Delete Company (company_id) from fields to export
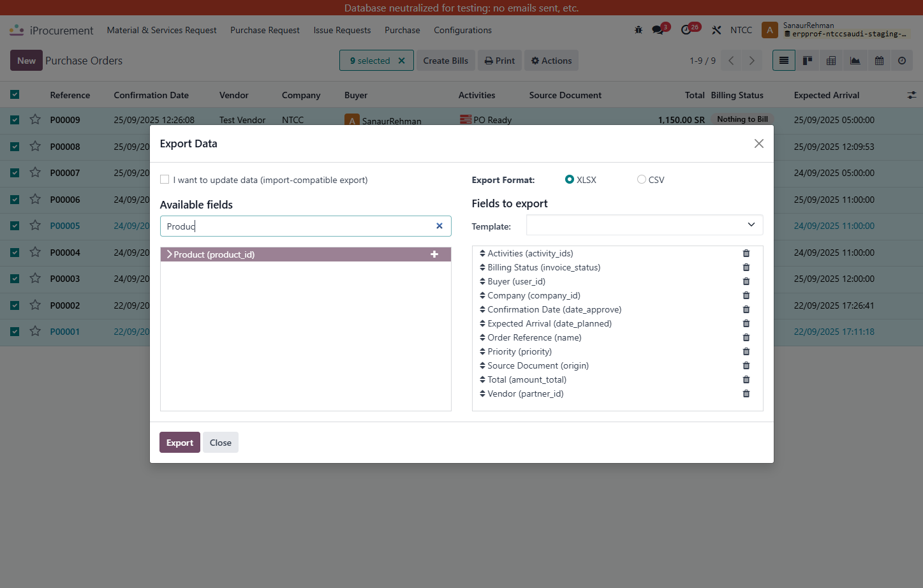 pyautogui.click(x=746, y=295)
